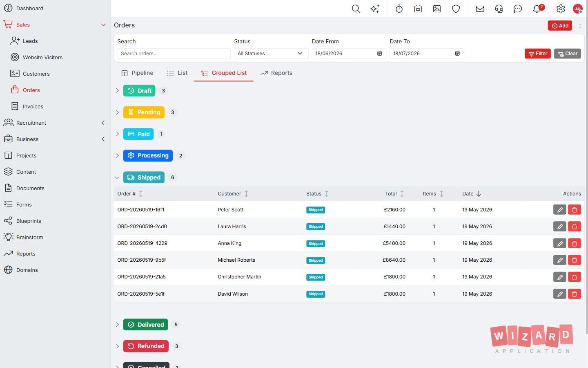Screen dimensions: 588x368
Task: Delete Michael Roberts order with trash icon
Action: point(575,260)
